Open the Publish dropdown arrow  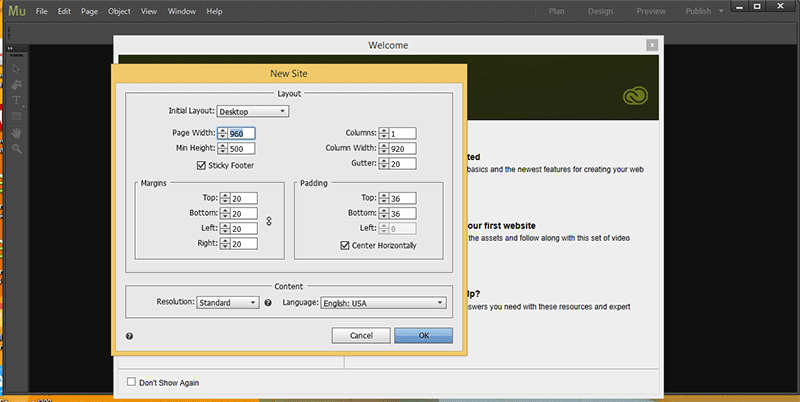(721, 11)
